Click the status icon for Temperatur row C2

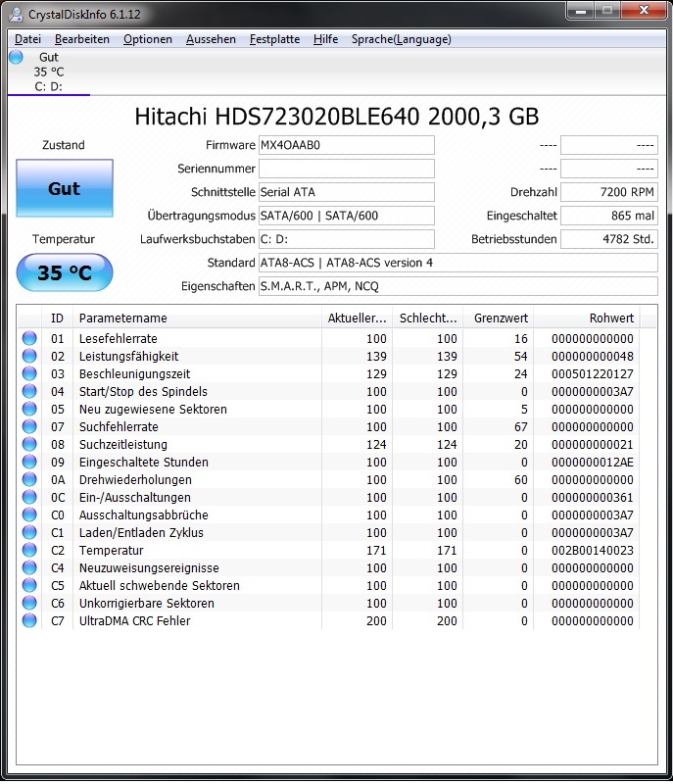point(29,550)
